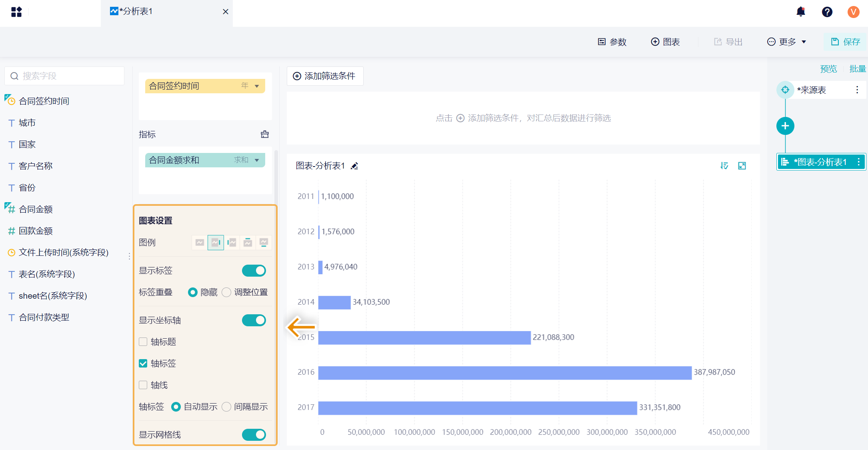868x450 pixels.
Task: Open the notification bell
Action: [x=800, y=12]
